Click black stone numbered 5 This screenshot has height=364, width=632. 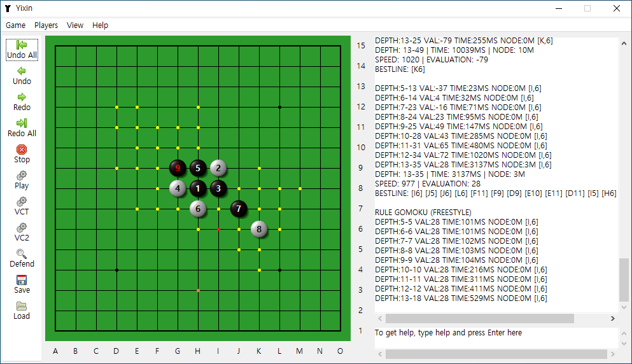tap(198, 168)
